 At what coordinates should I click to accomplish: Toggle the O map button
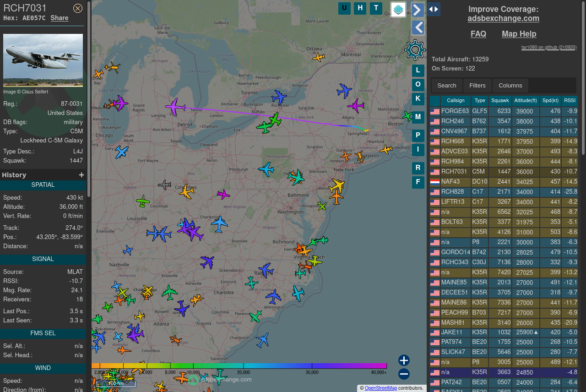click(x=418, y=85)
